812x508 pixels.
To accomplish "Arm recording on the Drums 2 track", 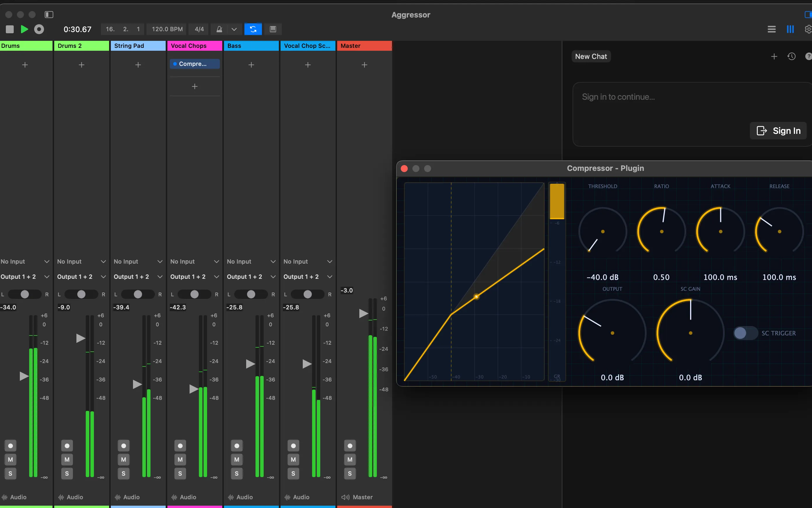I will click(67, 446).
